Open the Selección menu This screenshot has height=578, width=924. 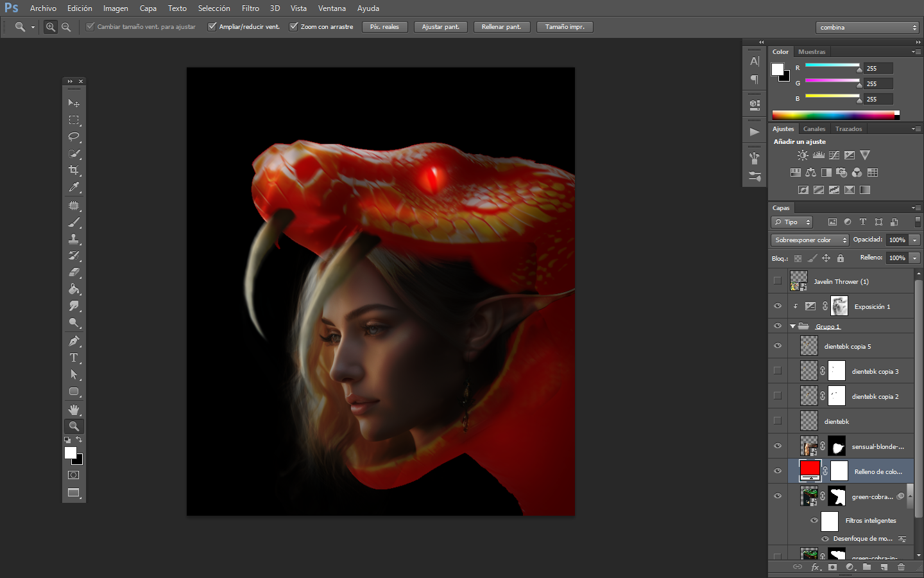tap(214, 8)
